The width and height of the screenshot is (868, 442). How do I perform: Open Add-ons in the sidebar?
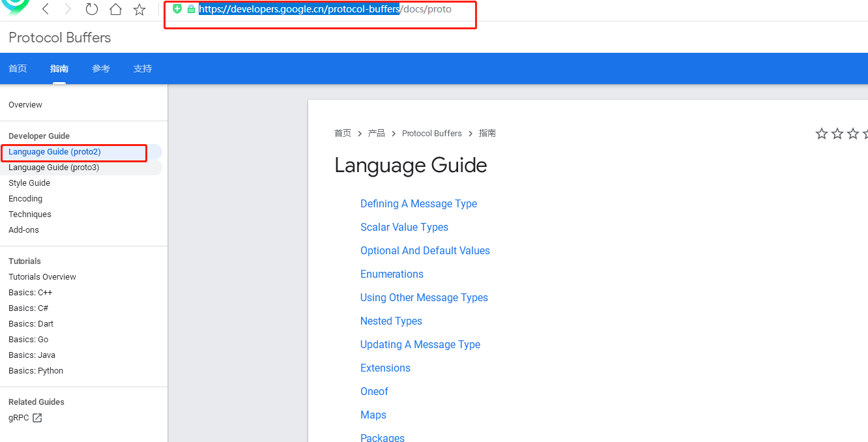point(23,230)
